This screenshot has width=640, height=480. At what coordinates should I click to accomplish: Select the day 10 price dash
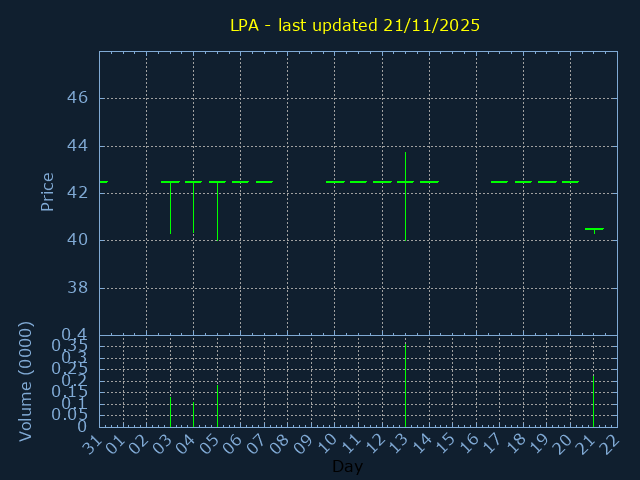[x=335, y=182]
